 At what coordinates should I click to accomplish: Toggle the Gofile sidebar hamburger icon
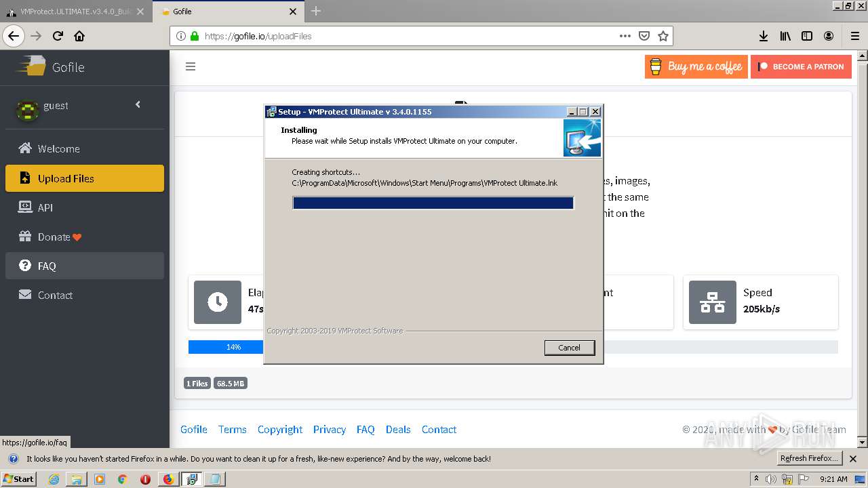(191, 66)
